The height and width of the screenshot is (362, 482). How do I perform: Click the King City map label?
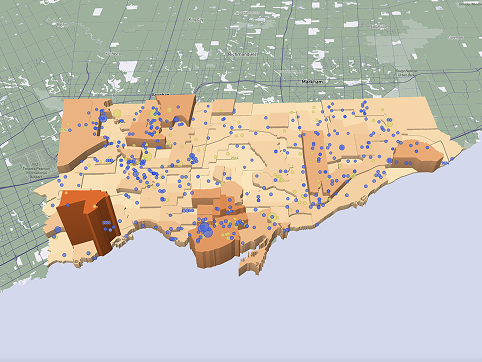(x=196, y=20)
